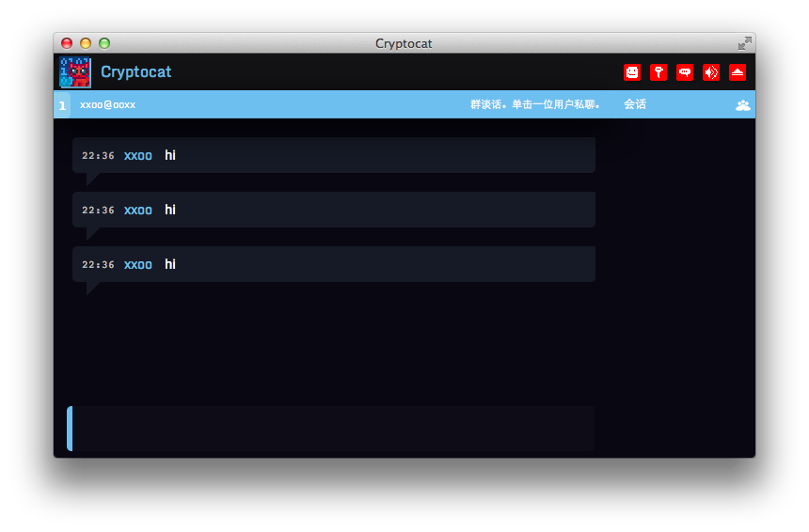This screenshot has height=532, width=809.
Task: Zoom the window with green button
Action: click(x=104, y=43)
